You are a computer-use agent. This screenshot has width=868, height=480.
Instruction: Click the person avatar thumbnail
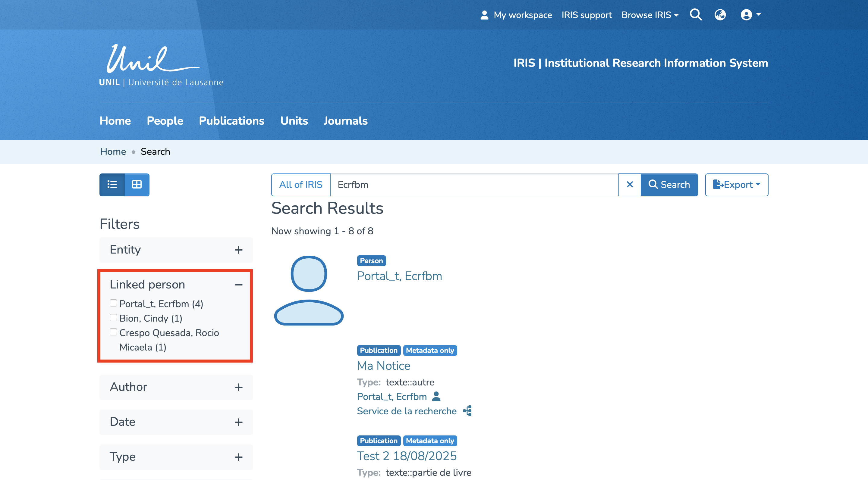click(309, 290)
